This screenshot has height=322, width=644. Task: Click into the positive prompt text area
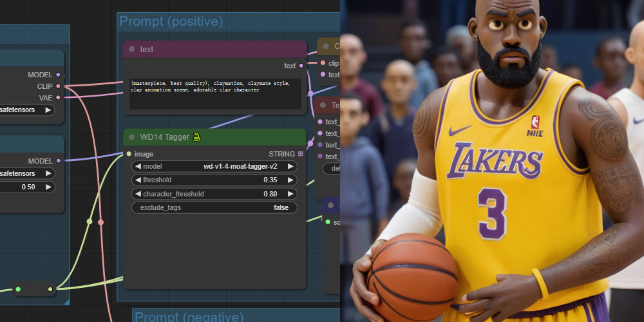click(x=215, y=94)
